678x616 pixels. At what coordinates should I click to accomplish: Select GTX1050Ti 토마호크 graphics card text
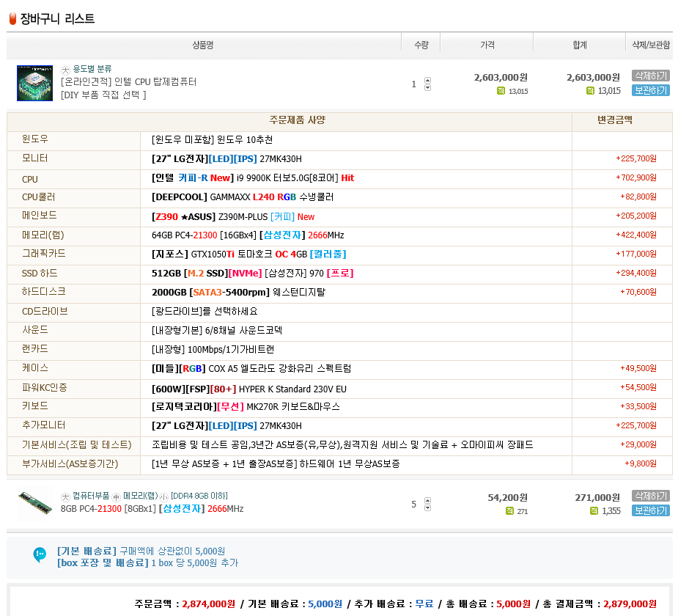point(249,254)
